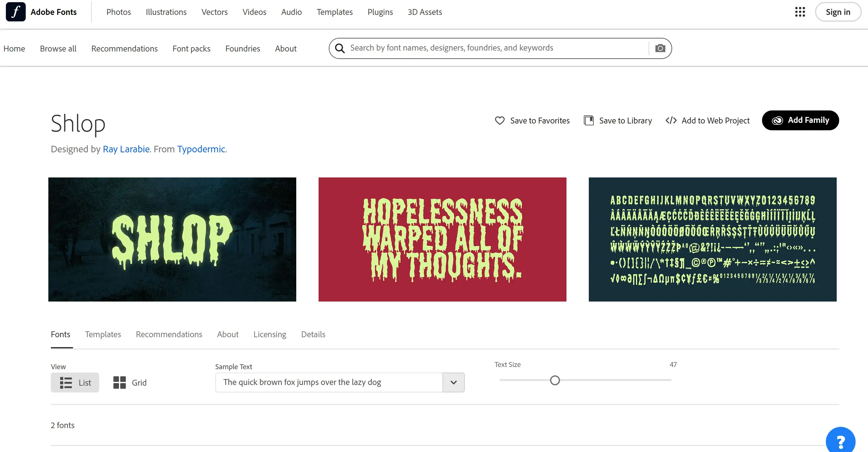Open help via blue question mark button

coord(840,441)
